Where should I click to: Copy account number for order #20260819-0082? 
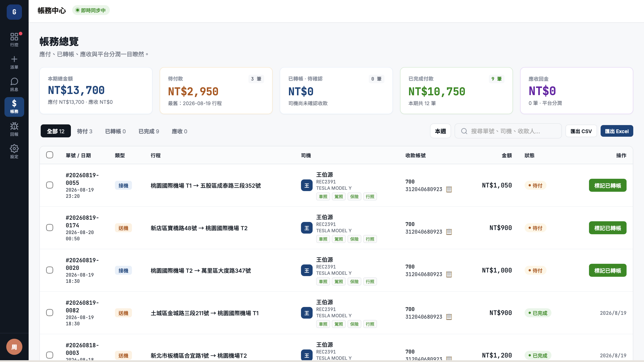click(449, 317)
